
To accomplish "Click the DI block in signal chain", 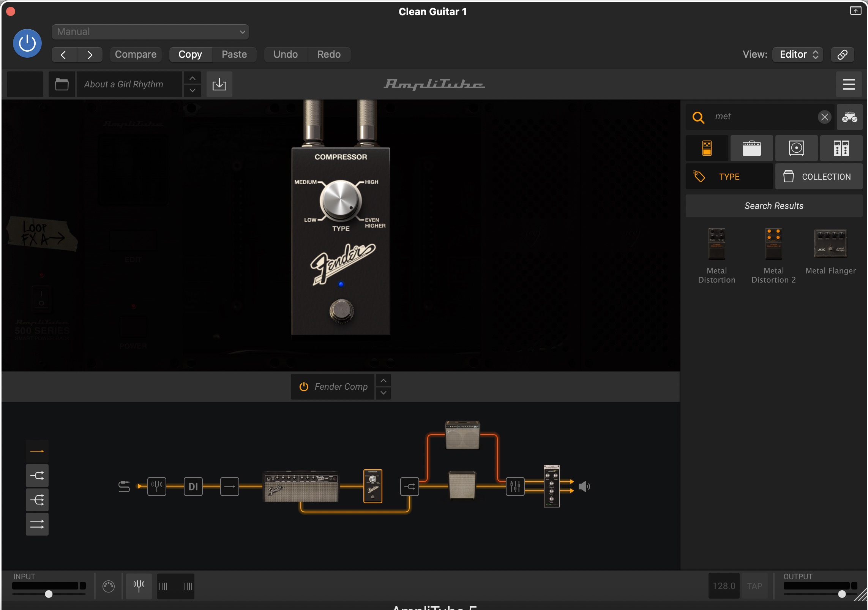I will point(193,487).
